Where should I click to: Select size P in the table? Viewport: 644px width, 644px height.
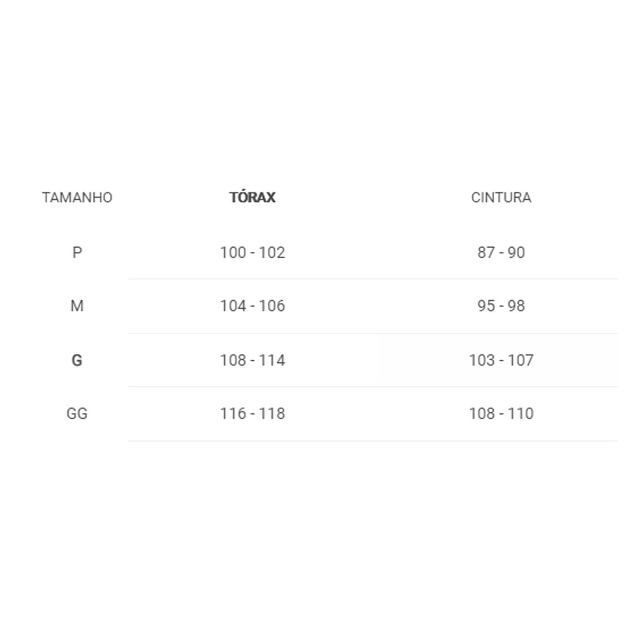pos(77,252)
